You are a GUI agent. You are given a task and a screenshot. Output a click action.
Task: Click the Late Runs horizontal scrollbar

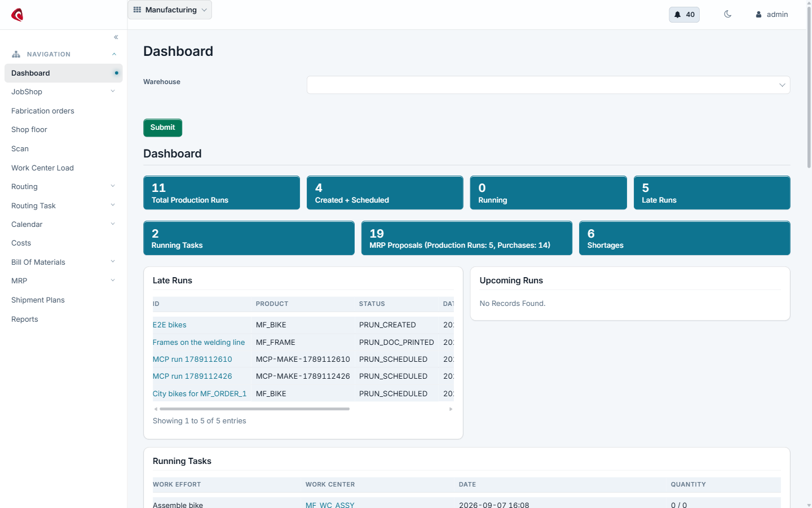[x=254, y=409]
